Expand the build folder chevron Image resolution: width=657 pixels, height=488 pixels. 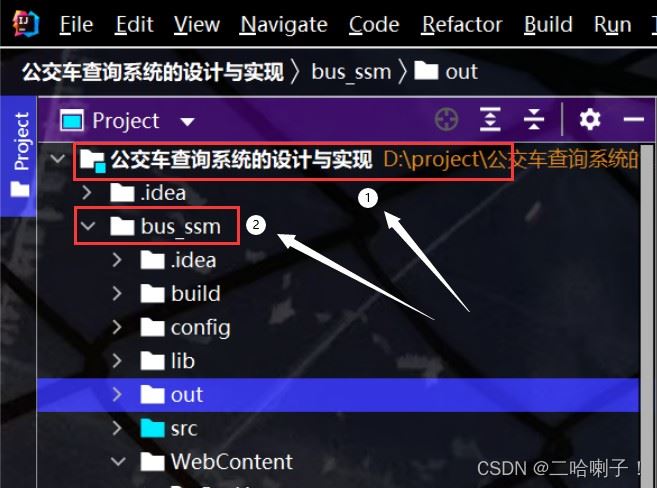click(117, 294)
